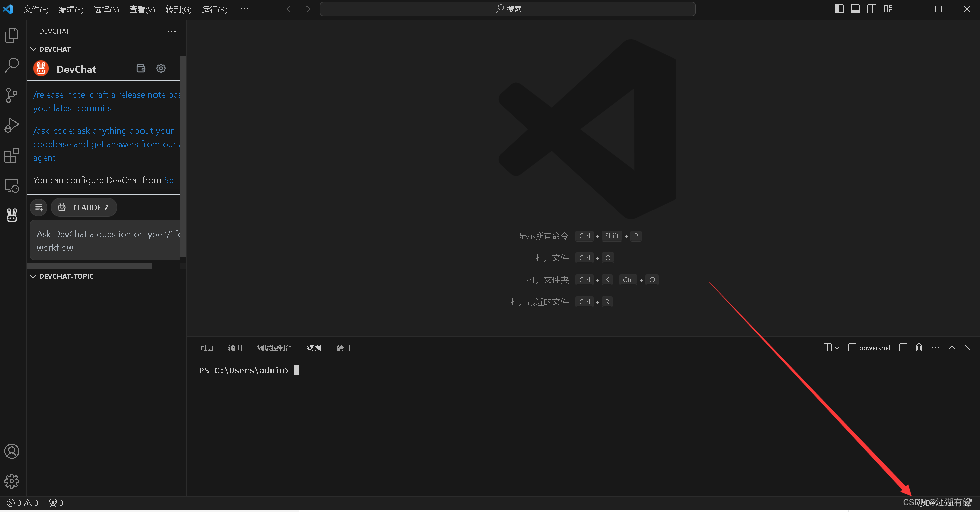This screenshot has height=512, width=980.
Task: Click the DevChat panel vertical scrollbar
Action: pos(183,155)
